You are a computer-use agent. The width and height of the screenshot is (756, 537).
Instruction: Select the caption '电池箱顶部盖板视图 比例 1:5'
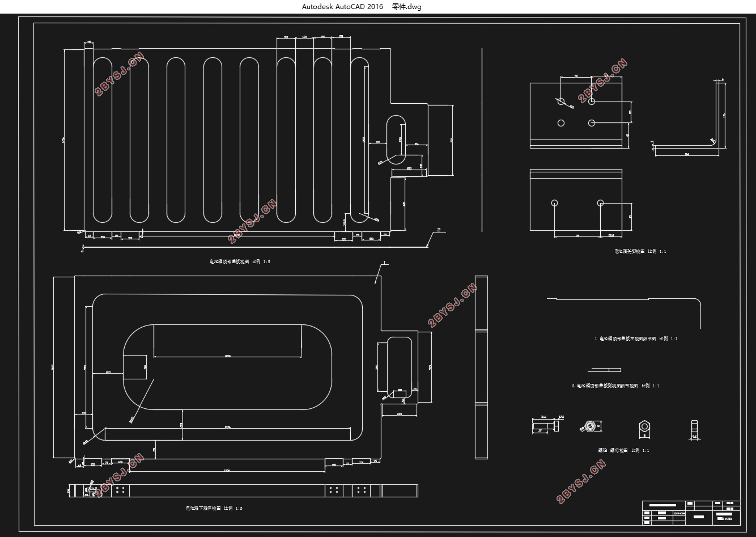click(x=240, y=261)
